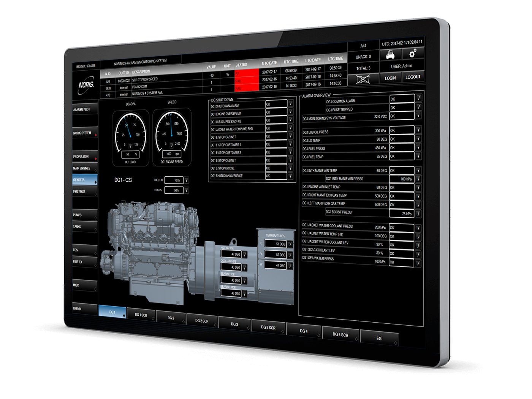532x399 pixels.
Task: Click info icon for DG1 SEA WATER PRESS
Action: 418,263
